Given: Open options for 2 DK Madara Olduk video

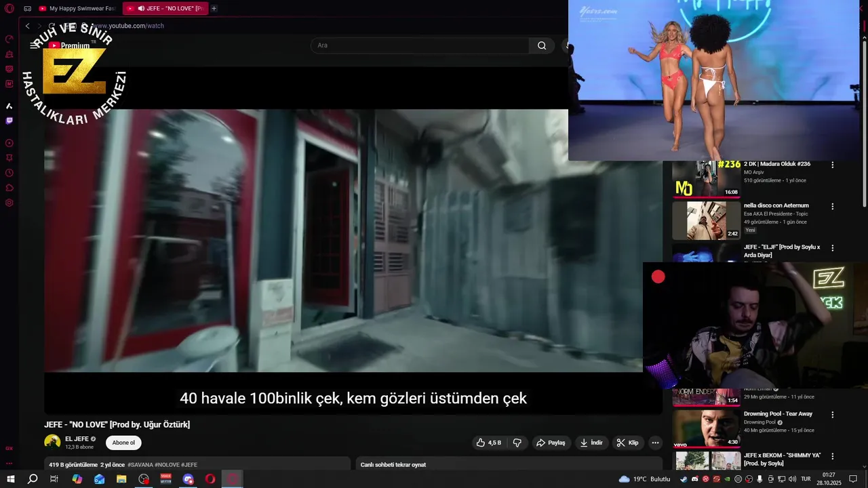Looking at the screenshot, I should click(833, 165).
